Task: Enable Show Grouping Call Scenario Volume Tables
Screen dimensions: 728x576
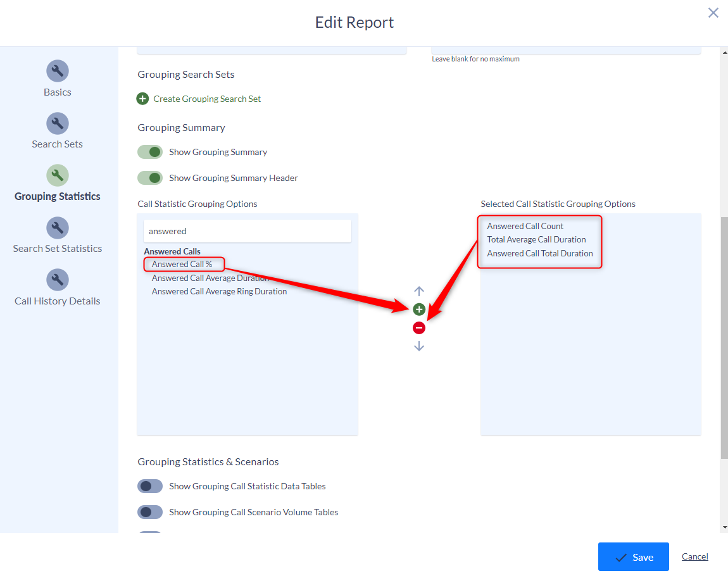Action: 150,512
